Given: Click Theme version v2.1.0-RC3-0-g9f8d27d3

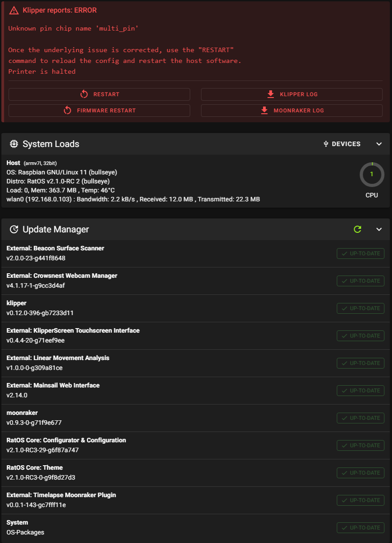Looking at the screenshot, I should pyautogui.click(x=41, y=477).
